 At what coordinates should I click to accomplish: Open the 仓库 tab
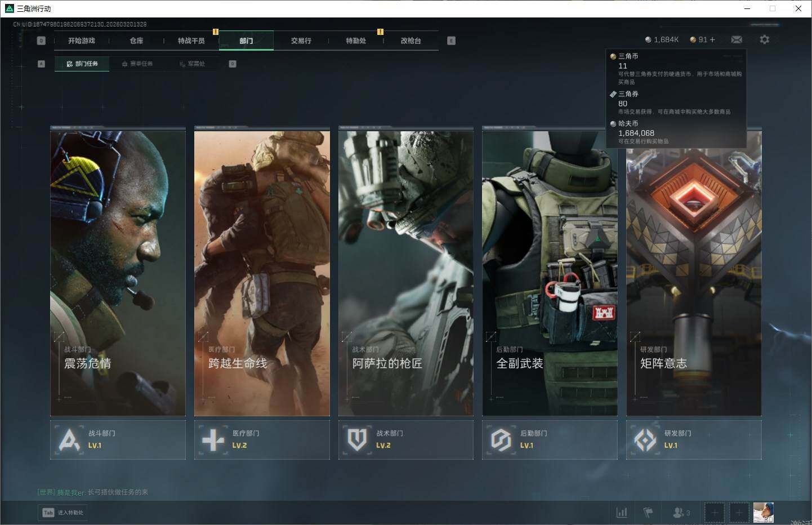point(136,41)
